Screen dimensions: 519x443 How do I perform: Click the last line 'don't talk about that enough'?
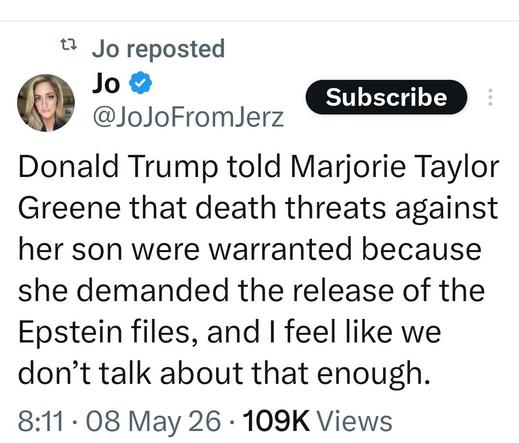coord(224,374)
